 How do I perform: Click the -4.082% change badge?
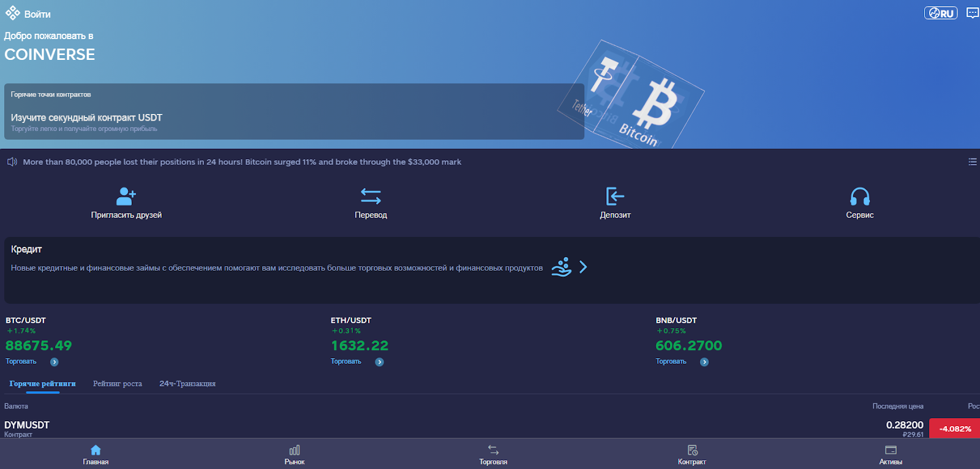coord(954,429)
